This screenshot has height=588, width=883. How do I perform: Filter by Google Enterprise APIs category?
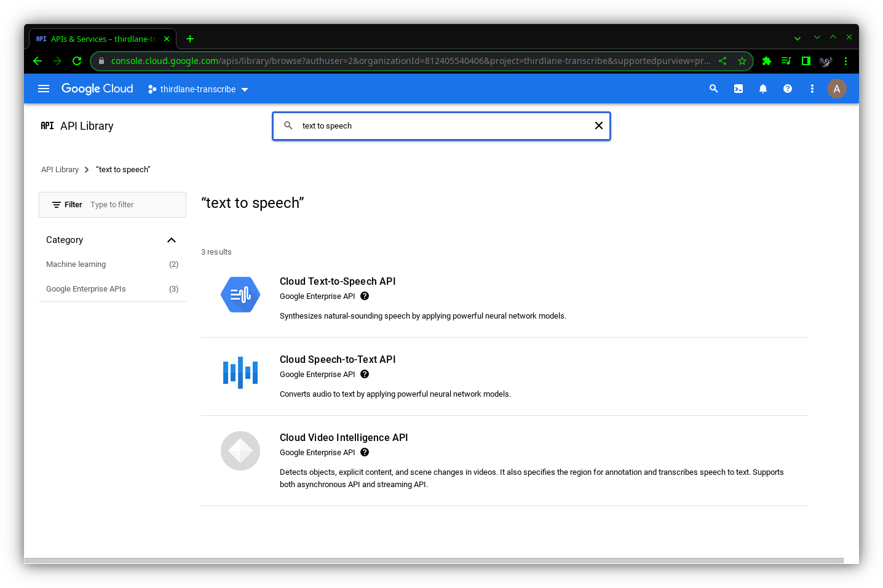tap(113, 289)
